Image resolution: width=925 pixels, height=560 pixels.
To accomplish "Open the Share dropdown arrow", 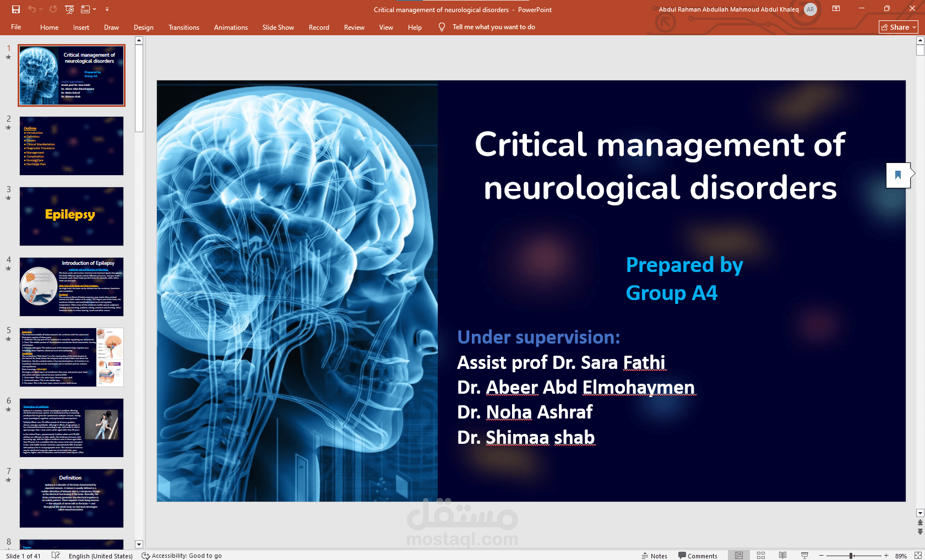I will point(914,27).
